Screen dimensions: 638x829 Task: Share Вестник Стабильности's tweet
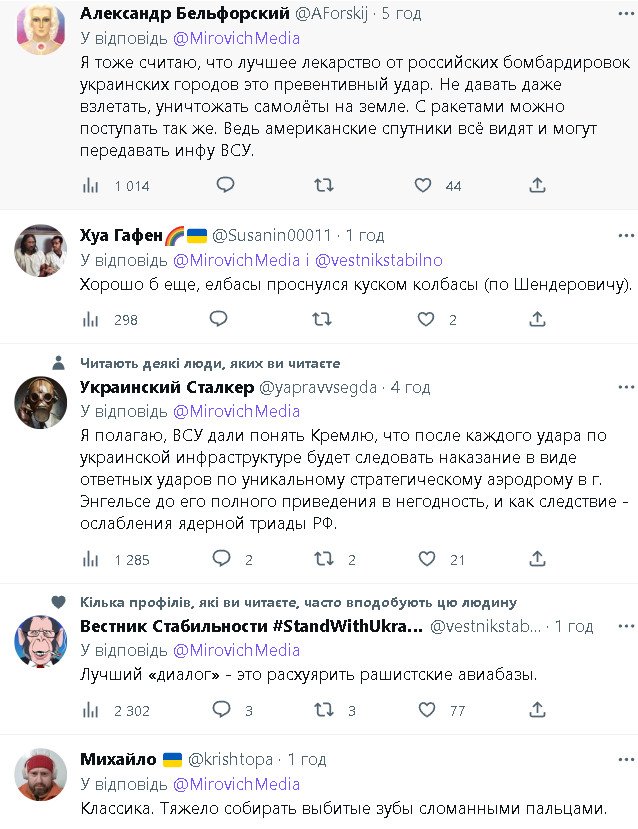[537, 710]
